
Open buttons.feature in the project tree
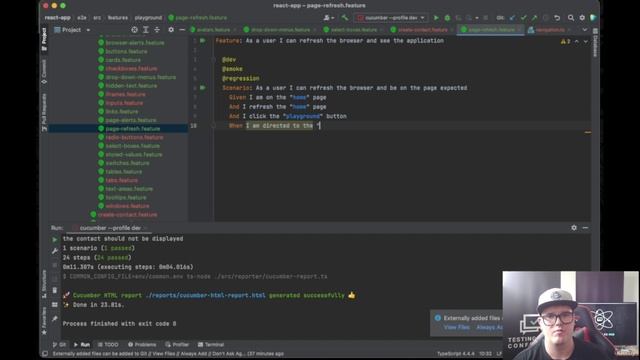[126, 51]
